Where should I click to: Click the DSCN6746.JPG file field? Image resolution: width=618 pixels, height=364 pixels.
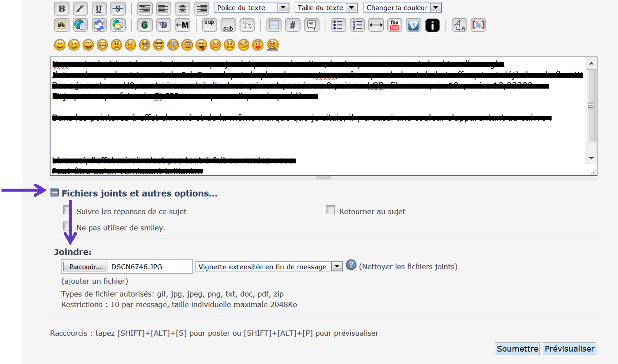click(x=127, y=267)
